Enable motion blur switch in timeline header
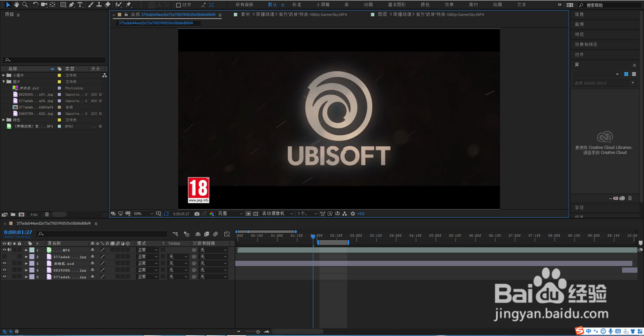The height and width of the screenshot is (336, 644). coord(215,234)
